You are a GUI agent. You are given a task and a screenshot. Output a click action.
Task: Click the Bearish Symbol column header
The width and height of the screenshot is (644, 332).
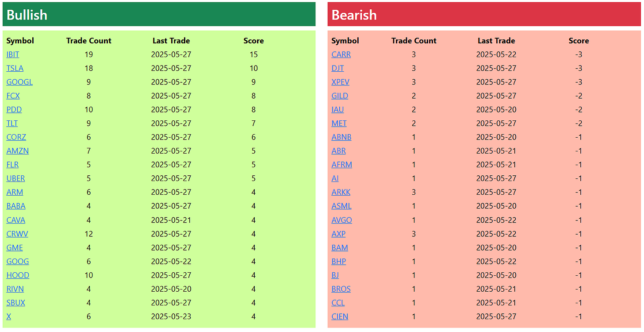[x=345, y=41]
